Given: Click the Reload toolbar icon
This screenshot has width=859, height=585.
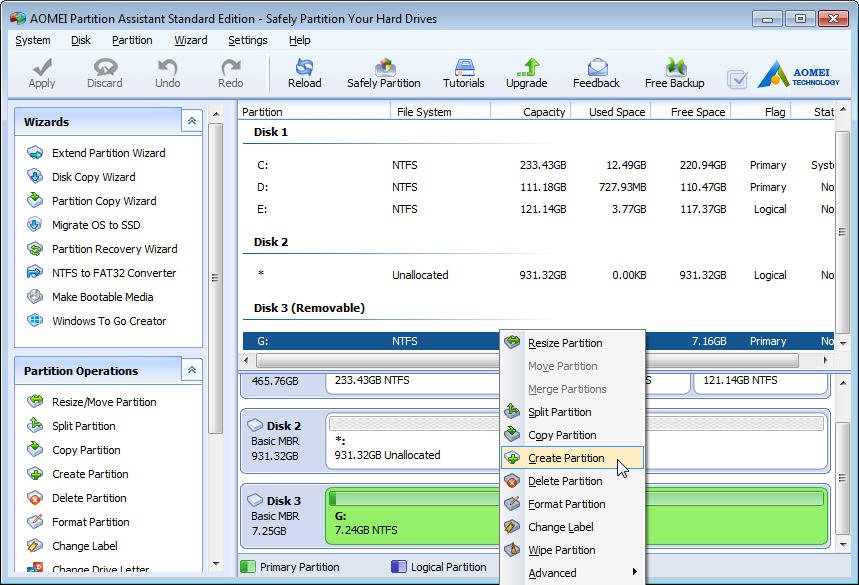Looking at the screenshot, I should coord(305,73).
